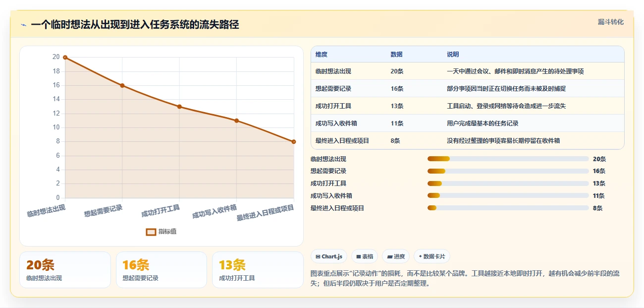The image size is (644, 308).
Task: Click the 说明 table column header
Action: (453, 55)
